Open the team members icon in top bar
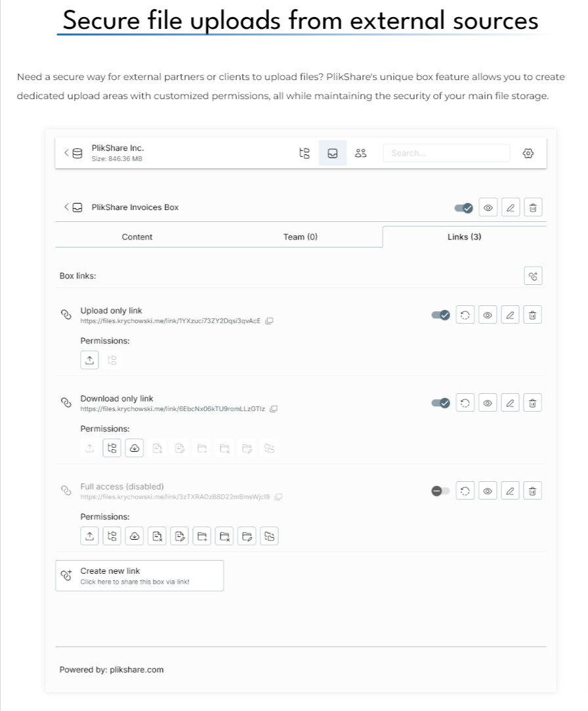The width and height of the screenshot is (588, 711). coord(360,153)
